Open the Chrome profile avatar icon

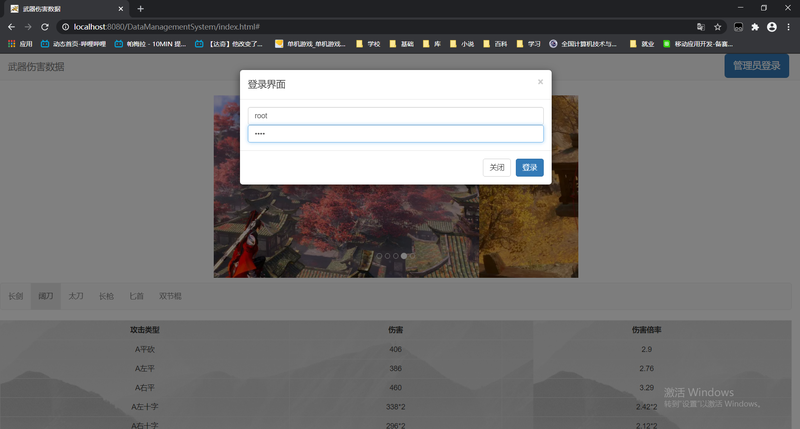pos(772,27)
